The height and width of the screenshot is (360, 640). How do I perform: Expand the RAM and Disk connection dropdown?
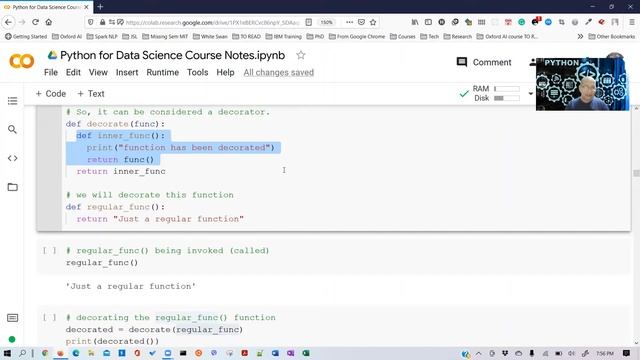click(531, 93)
